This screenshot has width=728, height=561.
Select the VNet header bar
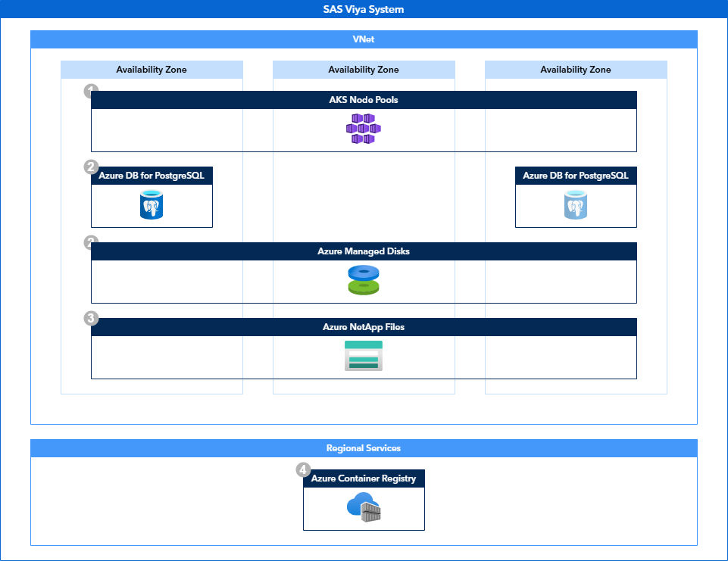pos(364,39)
